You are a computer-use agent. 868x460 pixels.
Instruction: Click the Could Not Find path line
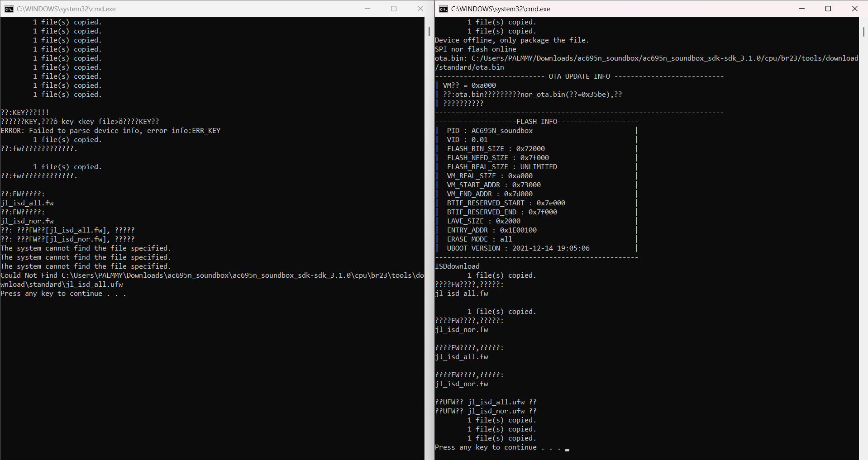(x=212, y=275)
